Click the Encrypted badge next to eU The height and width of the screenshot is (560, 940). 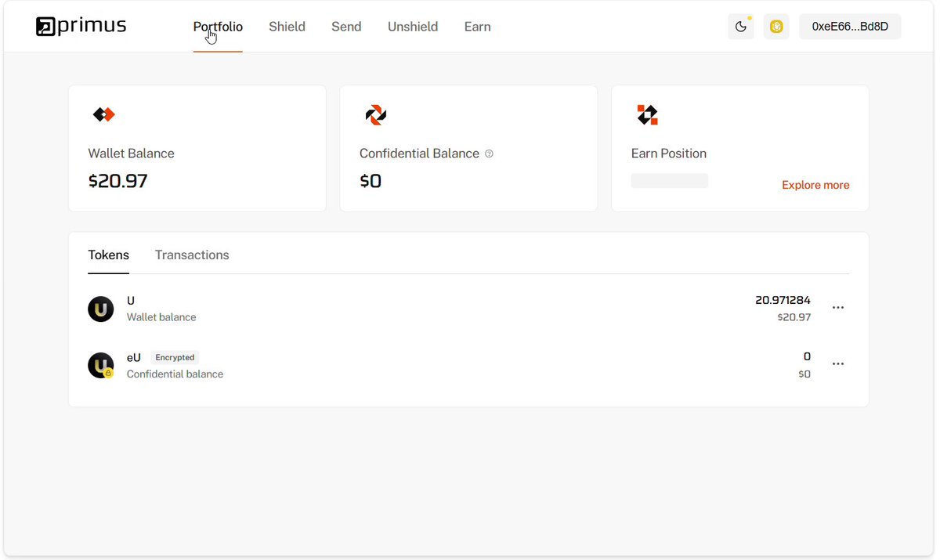[175, 358]
